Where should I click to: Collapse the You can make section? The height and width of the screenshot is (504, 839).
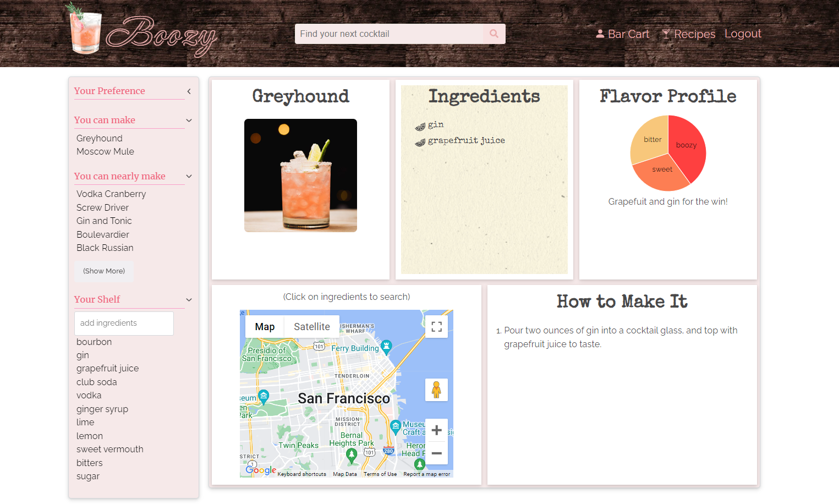(x=189, y=120)
